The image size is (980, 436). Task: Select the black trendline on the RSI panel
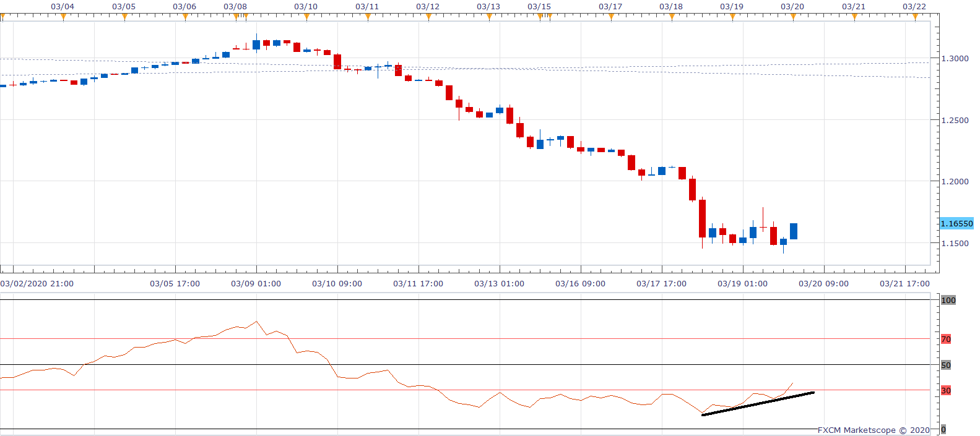tap(758, 404)
